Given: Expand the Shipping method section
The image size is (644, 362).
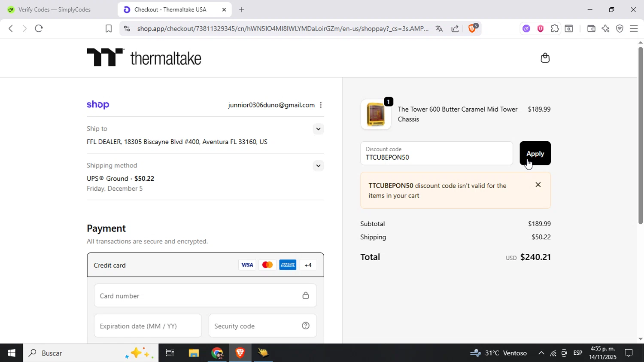Looking at the screenshot, I should click(318, 166).
